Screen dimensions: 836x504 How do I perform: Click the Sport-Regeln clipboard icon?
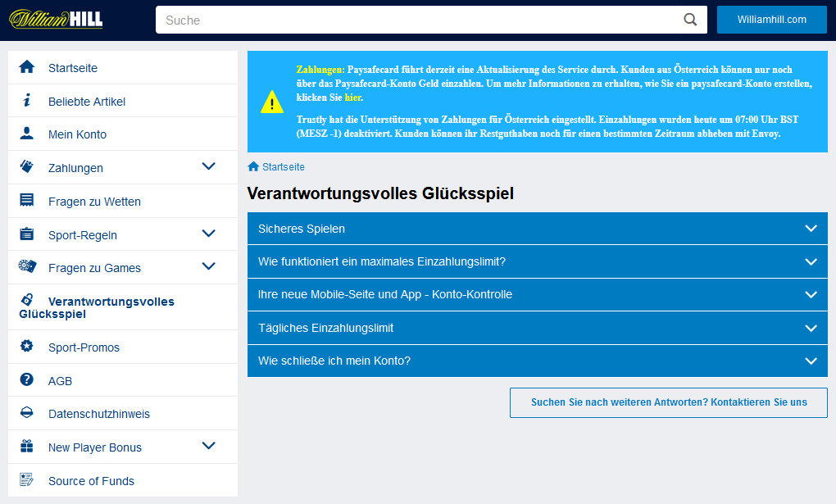coord(27,234)
